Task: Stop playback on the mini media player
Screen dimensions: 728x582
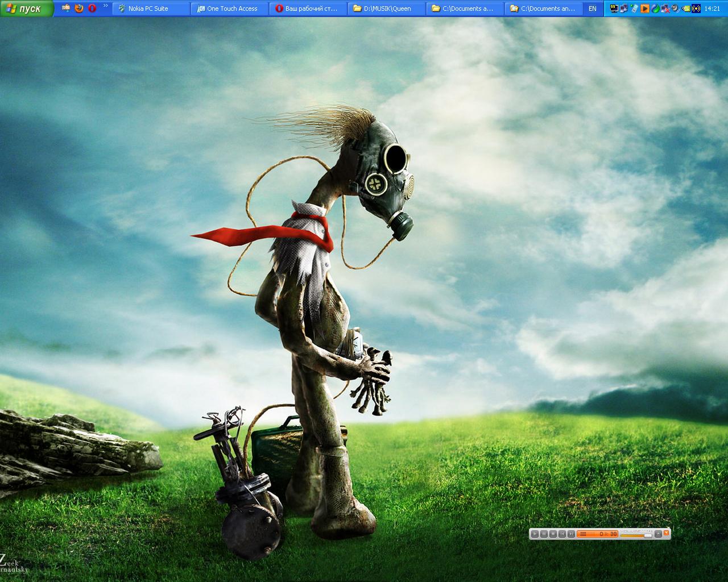Action: (x=553, y=534)
